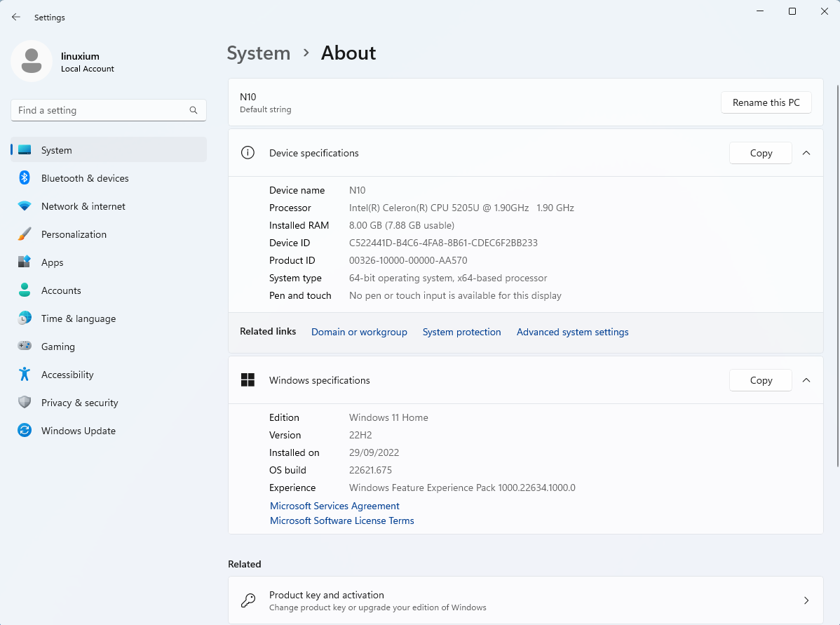Image resolution: width=840 pixels, height=625 pixels.
Task: Click the Pen and touch value text
Action: tap(455, 295)
